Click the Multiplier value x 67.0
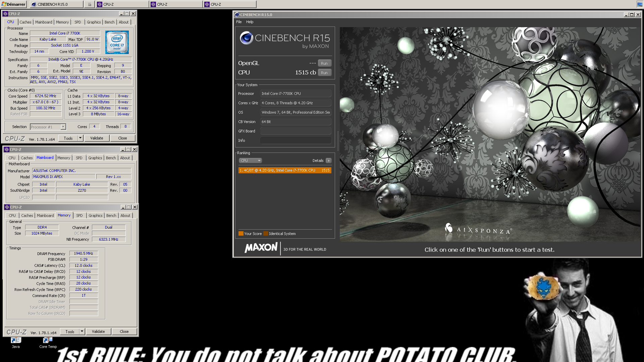 pos(46,102)
